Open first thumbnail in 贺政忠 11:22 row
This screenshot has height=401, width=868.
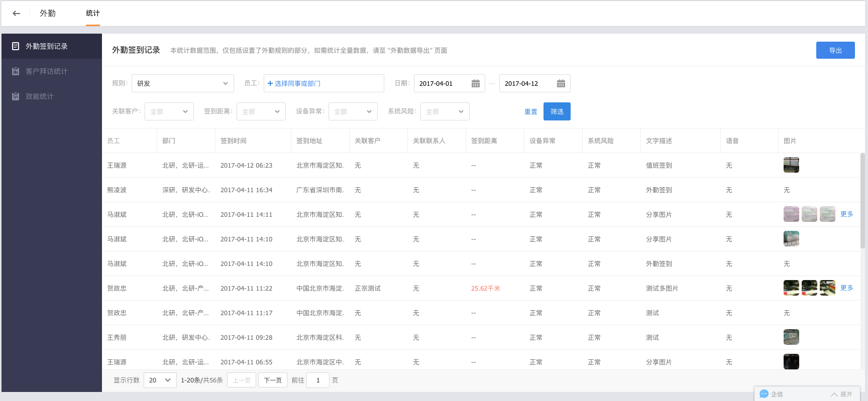click(x=791, y=288)
